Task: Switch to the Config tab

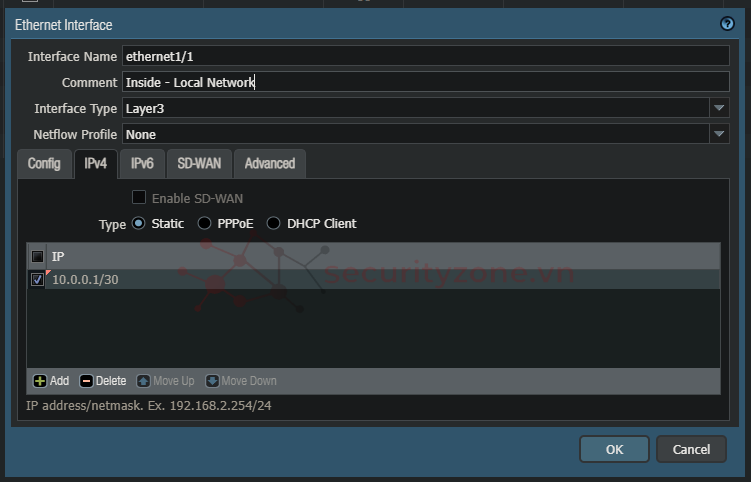Action: (x=44, y=163)
